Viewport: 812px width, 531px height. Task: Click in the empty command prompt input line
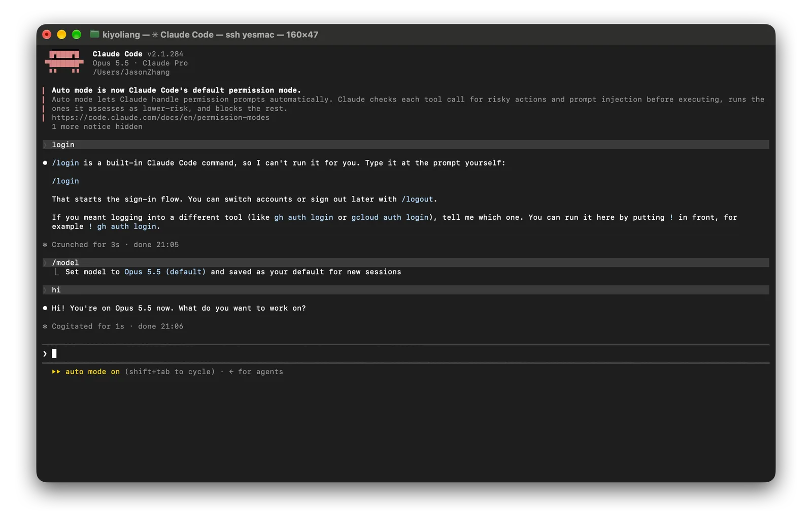tap(406, 354)
